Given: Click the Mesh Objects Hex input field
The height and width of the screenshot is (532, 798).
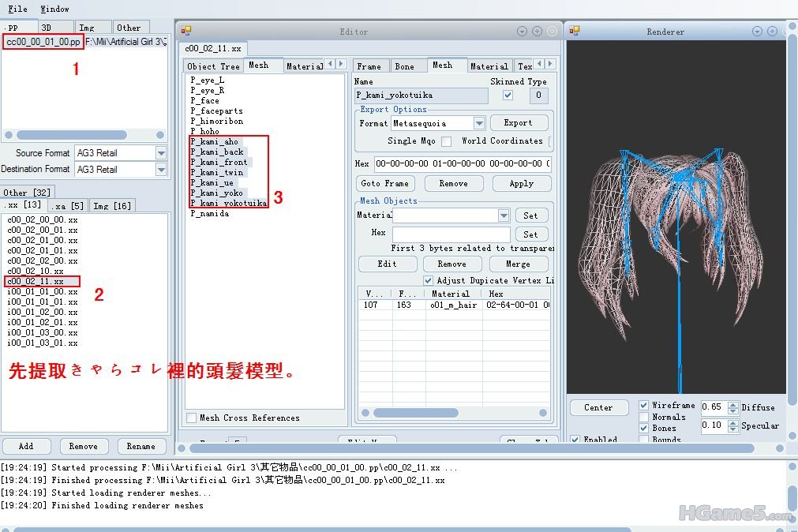Looking at the screenshot, I should [451, 234].
